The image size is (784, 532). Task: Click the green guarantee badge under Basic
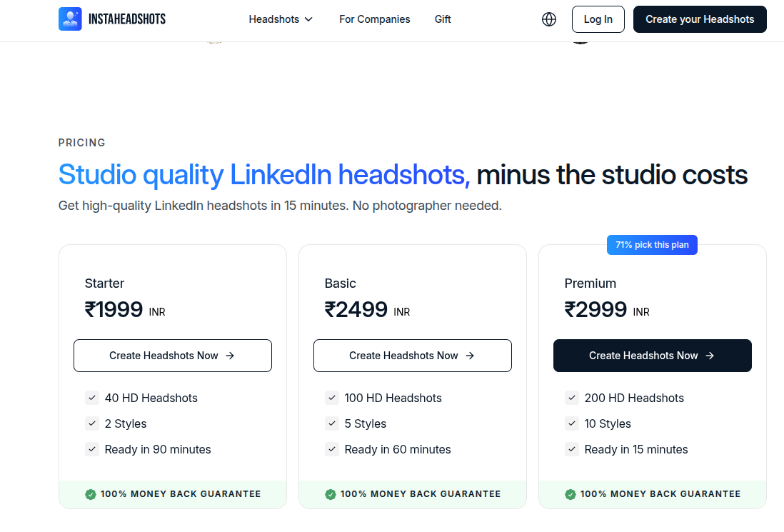tap(331, 494)
